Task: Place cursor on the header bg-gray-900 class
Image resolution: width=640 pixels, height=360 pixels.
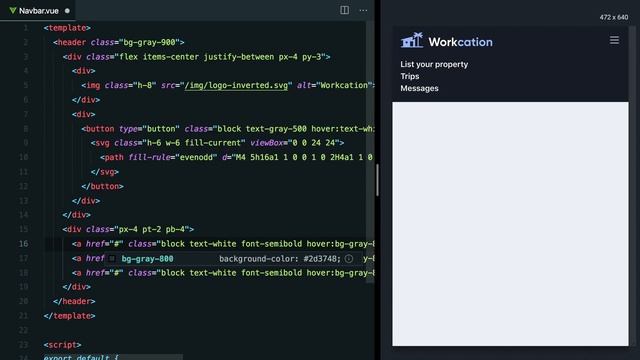Action: [149, 42]
